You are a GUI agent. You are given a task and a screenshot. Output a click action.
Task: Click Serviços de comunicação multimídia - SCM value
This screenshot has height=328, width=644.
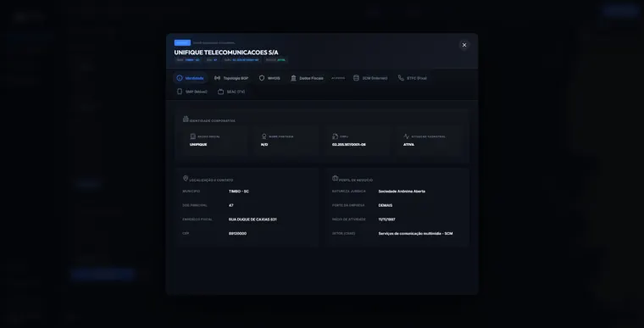point(416,233)
